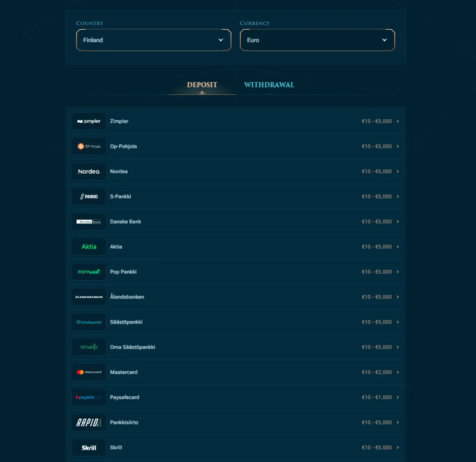Click the Rapid transfer logo
Screen dimensions: 476x462
click(x=89, y=422)
